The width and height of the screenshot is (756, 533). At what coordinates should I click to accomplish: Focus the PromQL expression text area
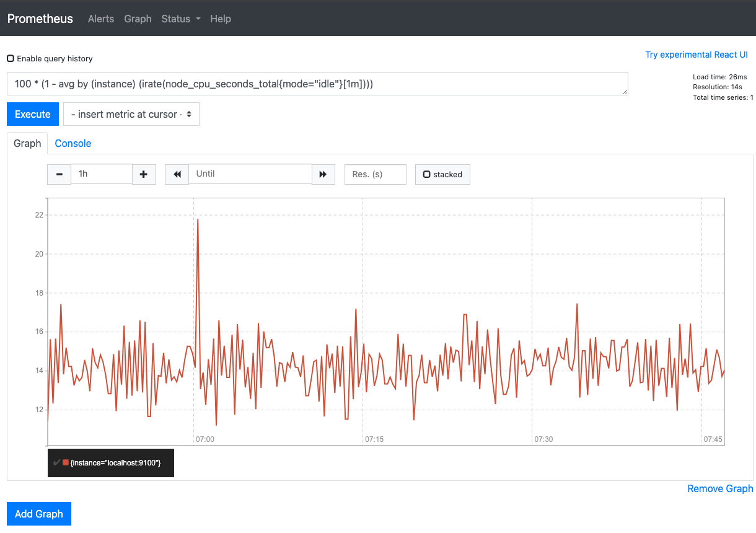(x=317, y=84)
